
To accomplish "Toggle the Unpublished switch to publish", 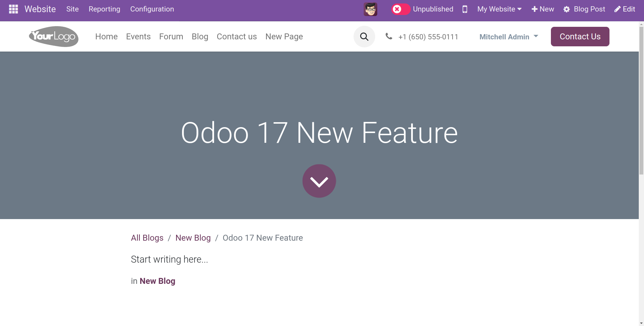I will click(400, 9).
